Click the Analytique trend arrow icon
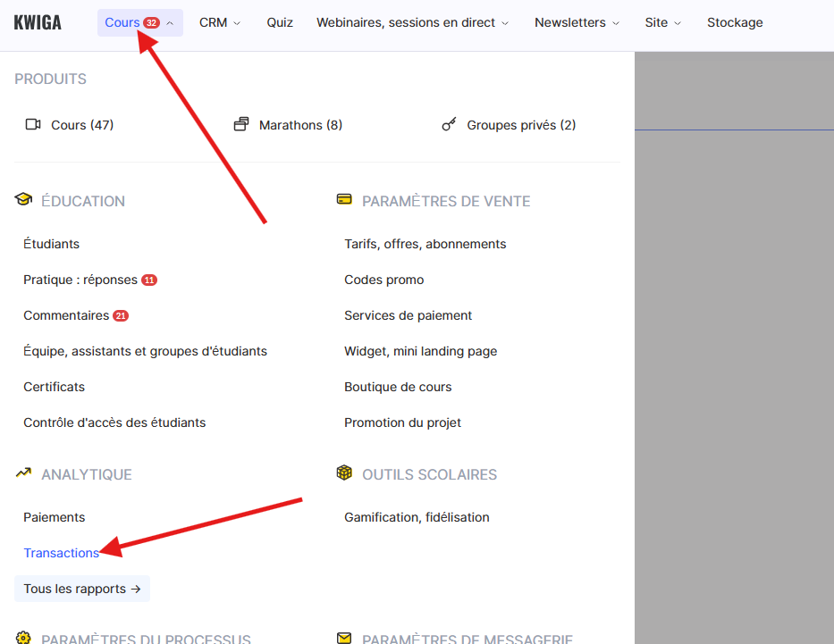 coord(23,473)
